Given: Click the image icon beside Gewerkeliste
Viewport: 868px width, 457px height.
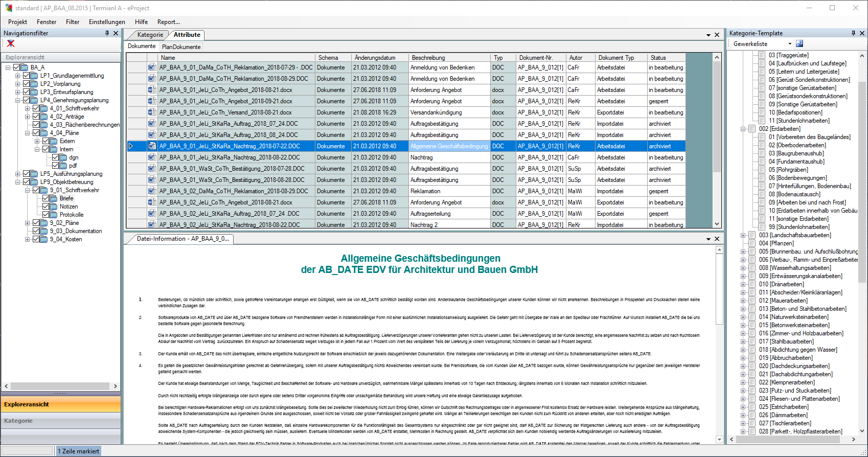Looking at the screenshot, I should pyautogui.click(x=800, y=43).
